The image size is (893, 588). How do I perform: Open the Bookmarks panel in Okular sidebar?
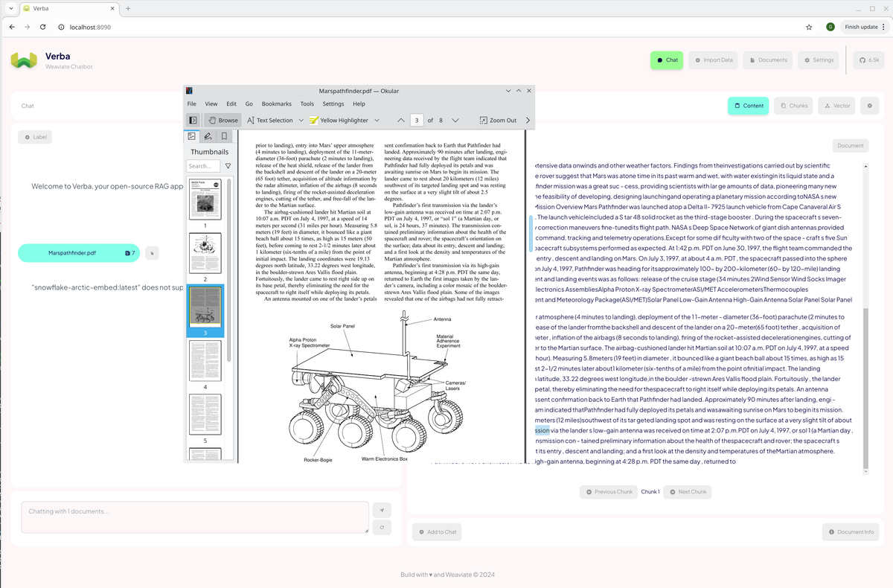tap(223, 135)
